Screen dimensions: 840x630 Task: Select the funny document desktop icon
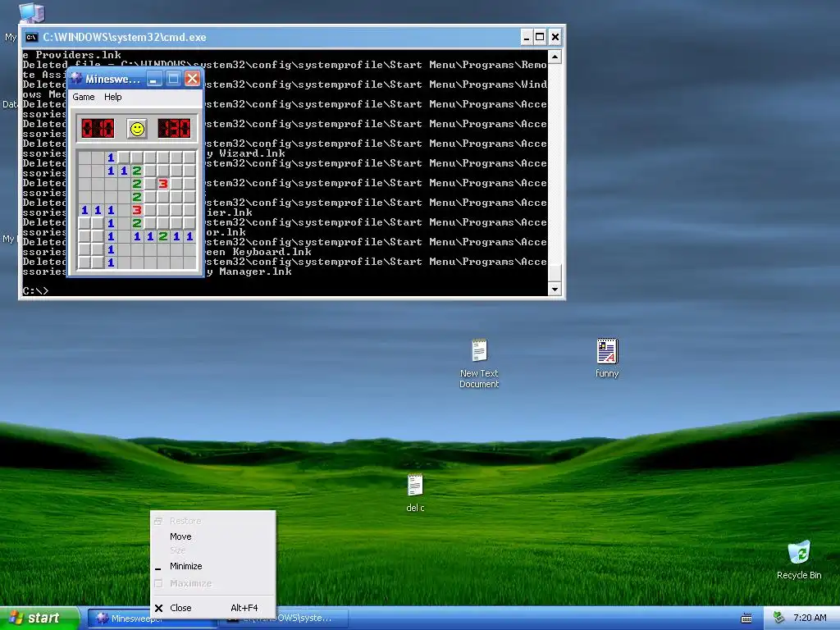click(x=607, y=358)
